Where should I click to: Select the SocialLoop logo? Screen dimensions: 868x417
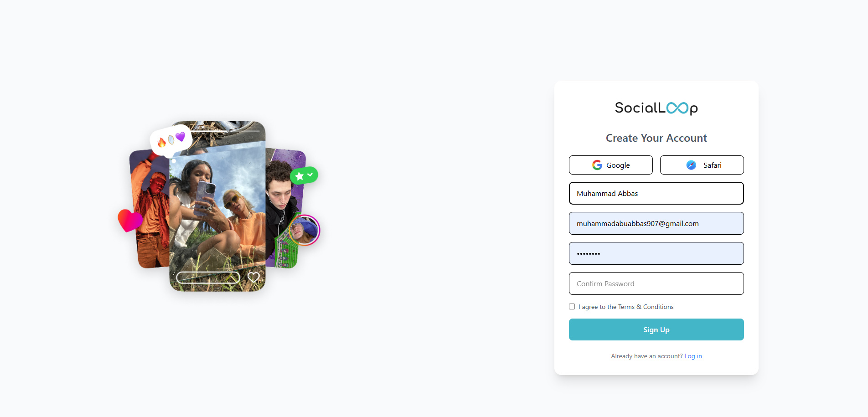(x=656, y=108)
